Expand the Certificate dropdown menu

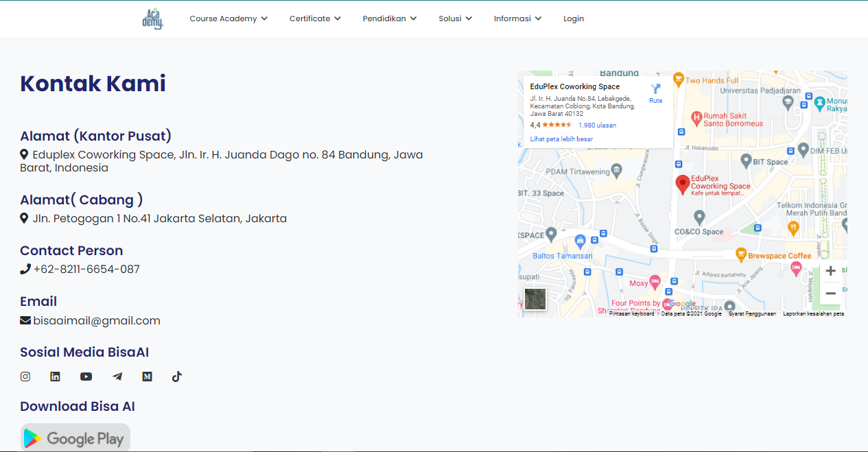(315, 19)
